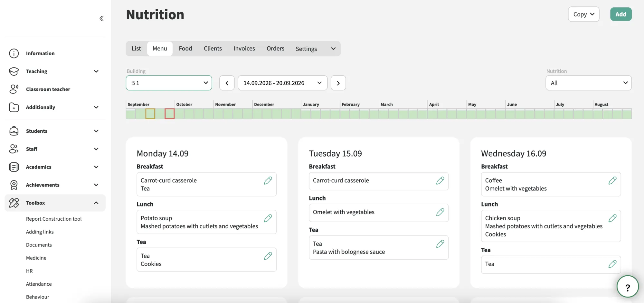Collapse the Toolbox sidebar section
This screenshot has height=303, width=644.
click(96, 203)
